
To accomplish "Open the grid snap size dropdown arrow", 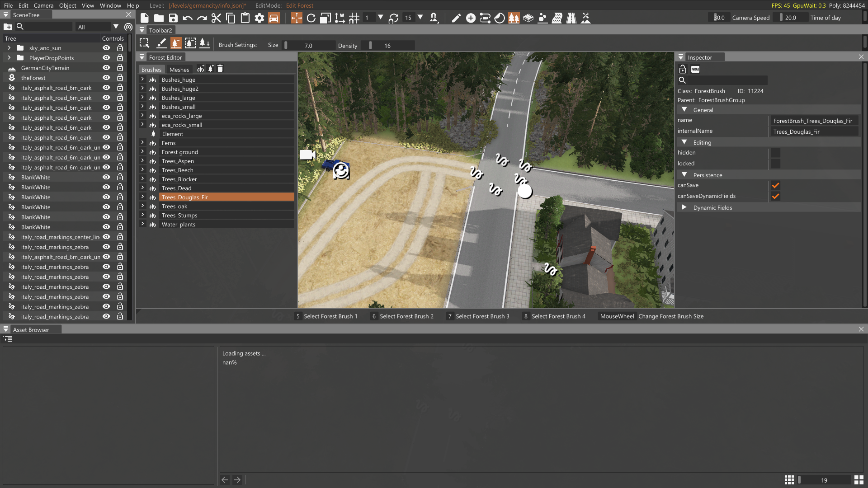I will tap(381, 18).
